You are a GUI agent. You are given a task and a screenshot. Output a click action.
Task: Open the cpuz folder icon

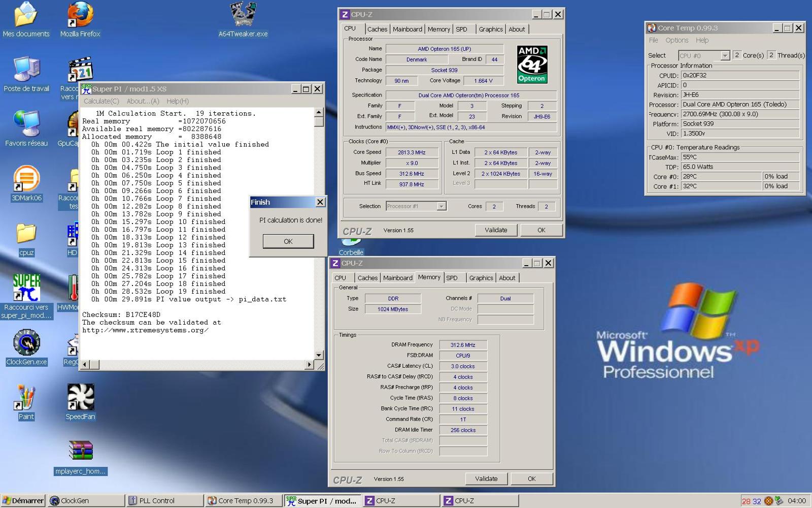point(26,239)
